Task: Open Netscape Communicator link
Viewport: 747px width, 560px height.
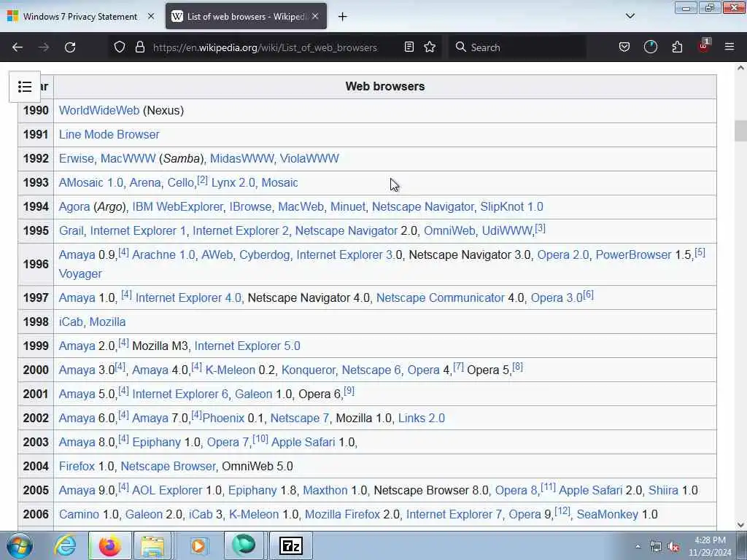Action: coord(440,297)
